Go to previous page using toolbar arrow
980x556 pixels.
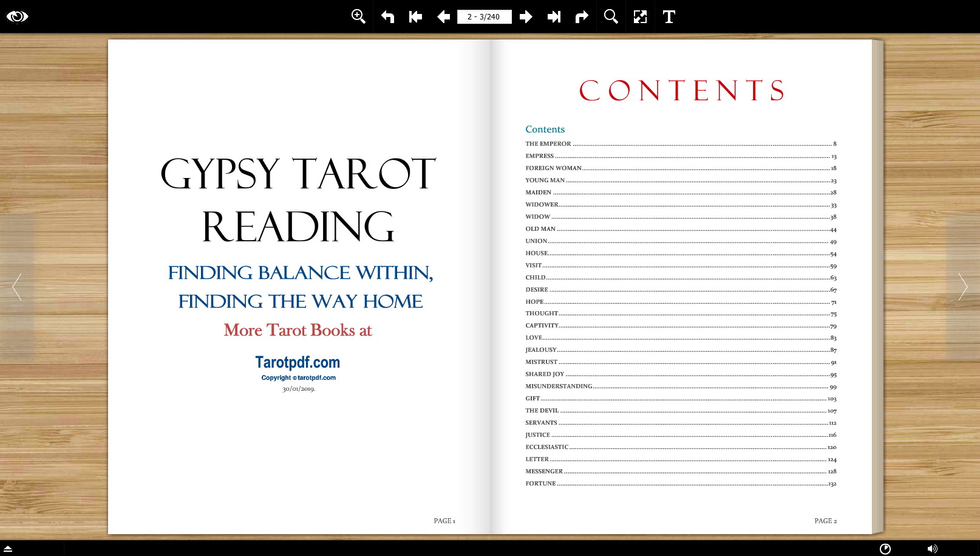[x=443, y=16]
